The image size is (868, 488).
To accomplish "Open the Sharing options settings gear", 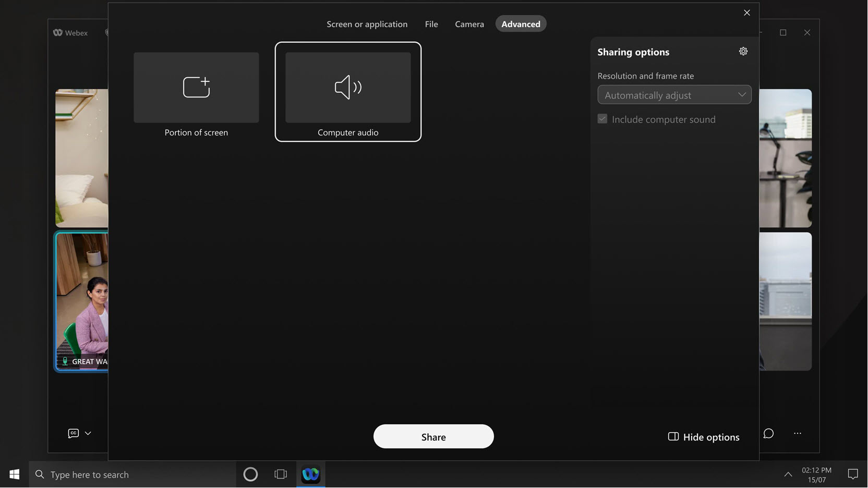I will [x=743, y=51].
